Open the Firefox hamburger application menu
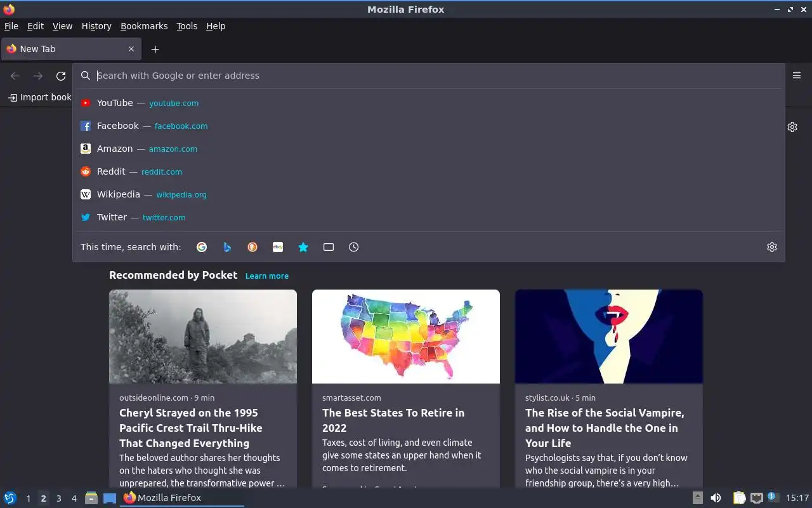 coord(797,76)
